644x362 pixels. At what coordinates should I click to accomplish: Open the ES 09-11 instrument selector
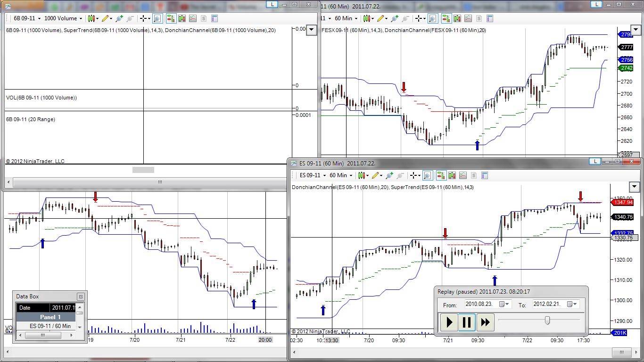313,175
